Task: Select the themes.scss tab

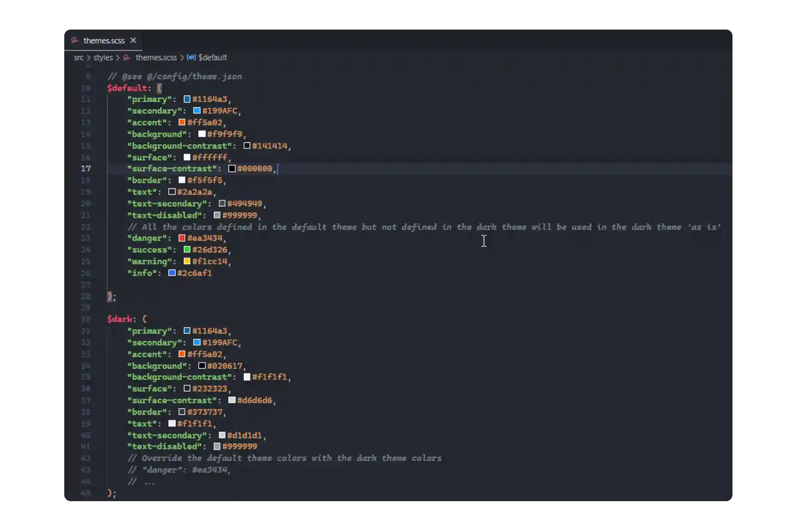Action: [x=104, y=41]
